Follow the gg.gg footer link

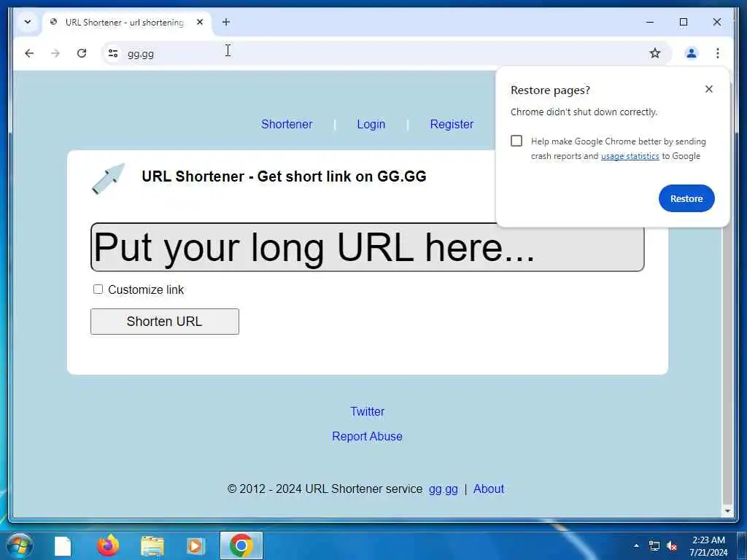click(443, 489)
